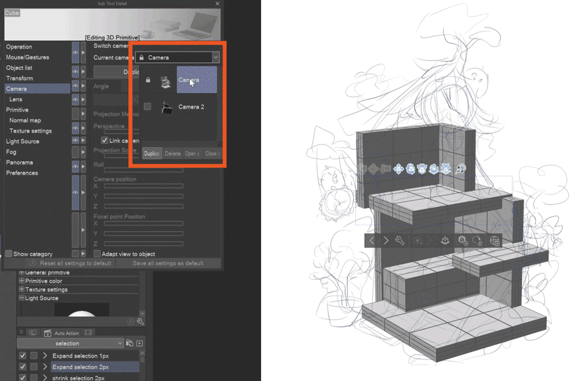Click the Roll slider

click(x=143, y=170)
